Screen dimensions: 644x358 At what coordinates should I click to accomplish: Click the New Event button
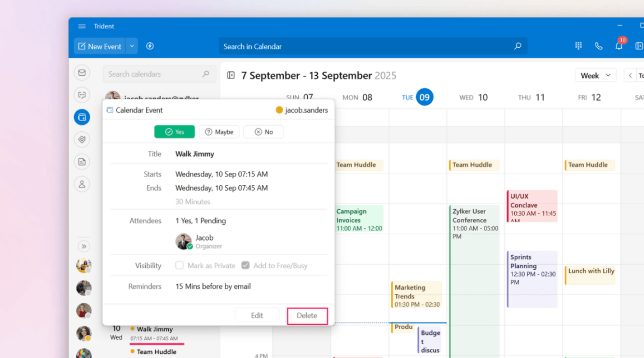coord(99,46)
